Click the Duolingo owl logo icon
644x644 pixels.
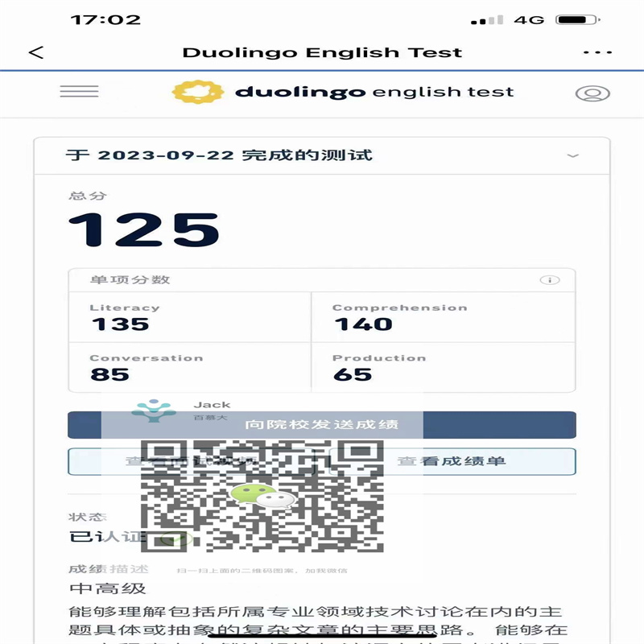(197, 92)
